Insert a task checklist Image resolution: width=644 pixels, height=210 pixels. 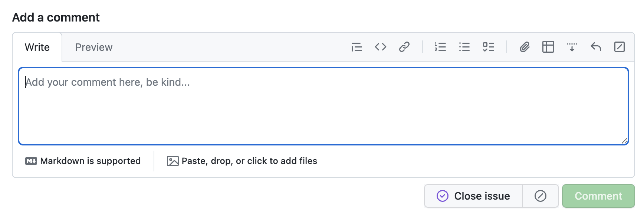[x=489, y=47]
